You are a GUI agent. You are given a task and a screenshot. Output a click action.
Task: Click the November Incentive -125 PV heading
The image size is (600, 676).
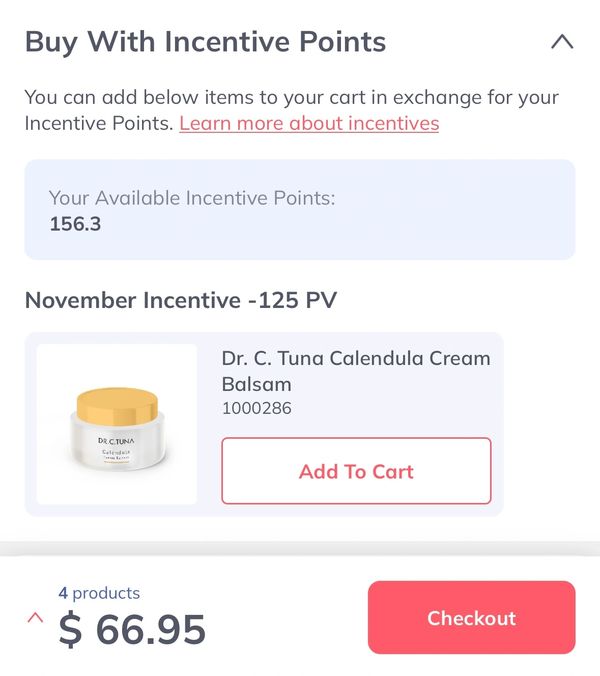(180, 300)
